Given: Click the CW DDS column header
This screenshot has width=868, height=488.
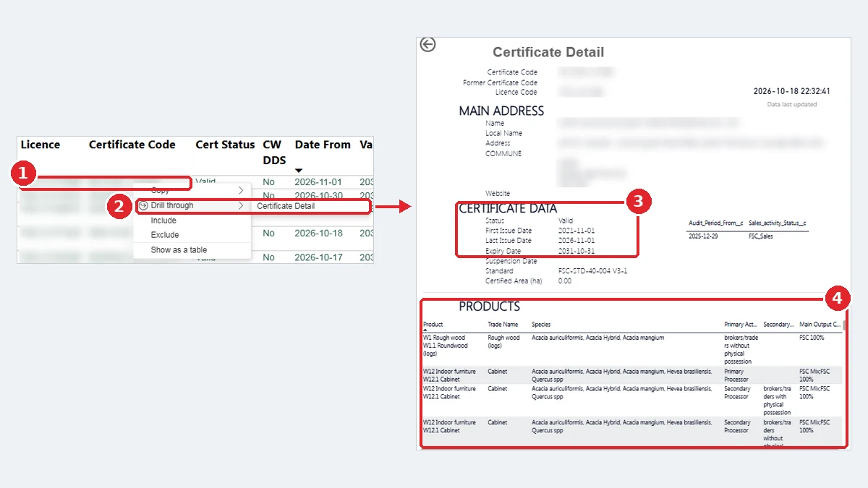Looking at the screenshot, I should (x=274, y=152).
